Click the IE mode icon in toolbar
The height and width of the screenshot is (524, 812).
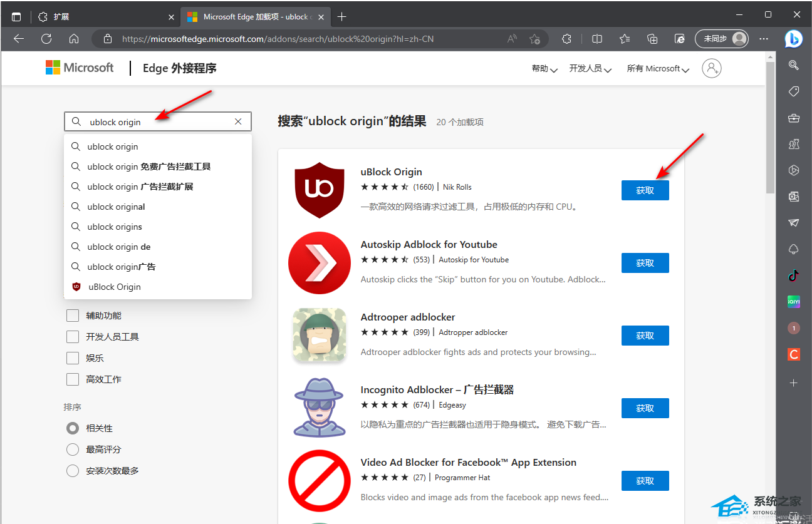coord(680,39)
